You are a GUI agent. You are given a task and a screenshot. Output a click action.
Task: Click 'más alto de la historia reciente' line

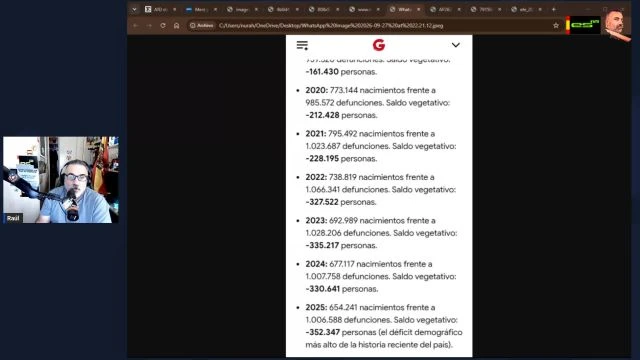(379, 344)
